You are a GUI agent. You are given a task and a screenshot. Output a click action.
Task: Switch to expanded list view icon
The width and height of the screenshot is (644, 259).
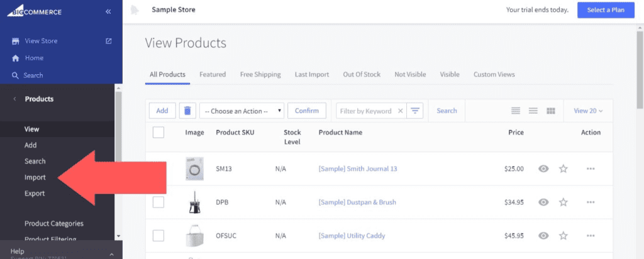[516, 111]
